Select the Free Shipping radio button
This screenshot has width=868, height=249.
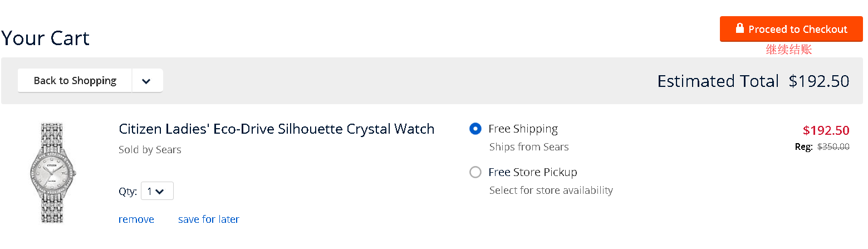[475, 129]
